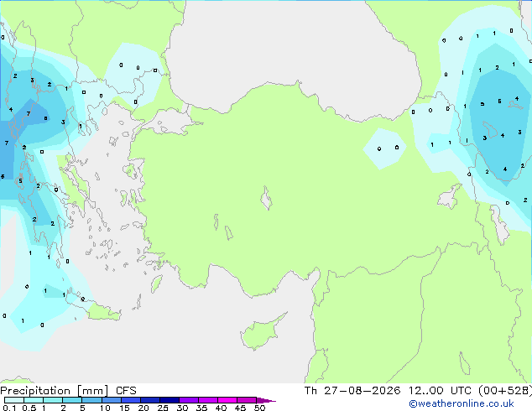Select the 45–50 mm legend swatch
This screenshot has width=532, height=411.
pos(247,400)
